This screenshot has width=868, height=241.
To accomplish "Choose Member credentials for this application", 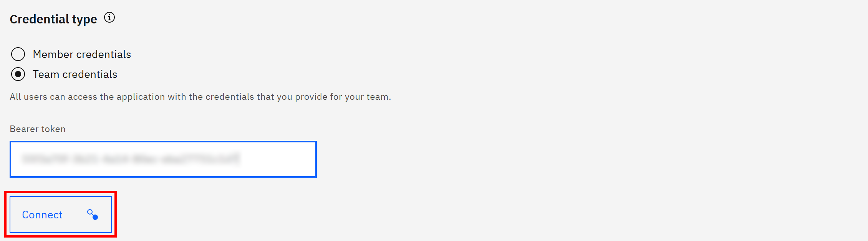I will (18, 54).
